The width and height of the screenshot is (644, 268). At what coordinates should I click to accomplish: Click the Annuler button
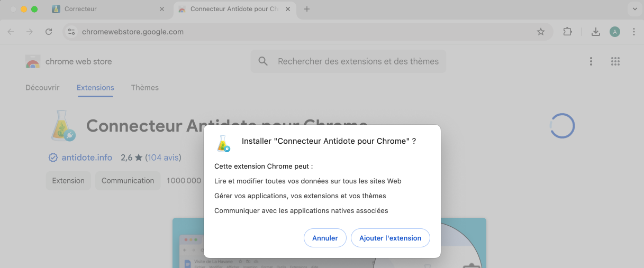(x=325, y=238)
